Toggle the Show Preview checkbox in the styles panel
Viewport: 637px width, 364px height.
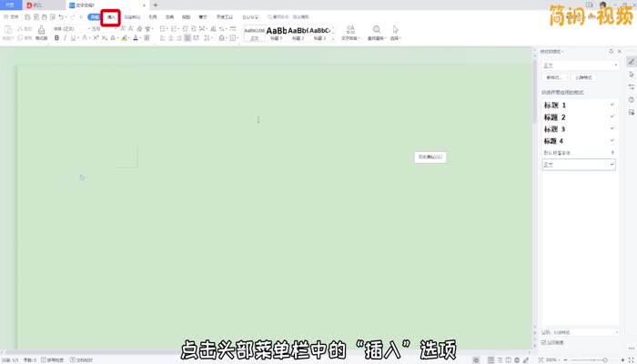point(543,342)
